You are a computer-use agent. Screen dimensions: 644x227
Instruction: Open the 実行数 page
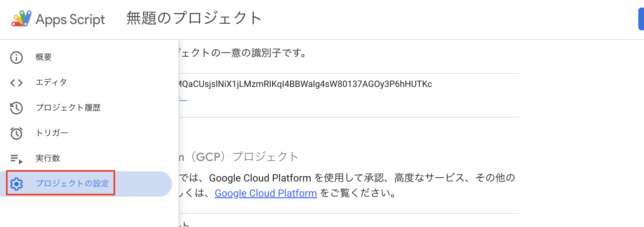pyautogui.click(x=48, y=158)
